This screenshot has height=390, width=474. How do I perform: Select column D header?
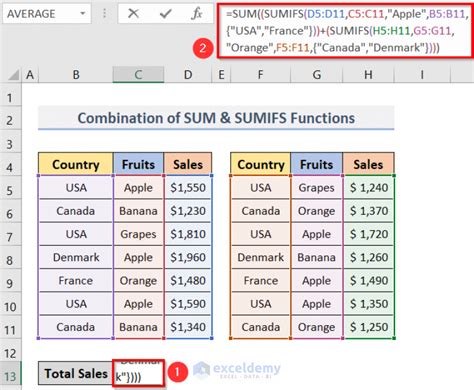tap(188, 75)
